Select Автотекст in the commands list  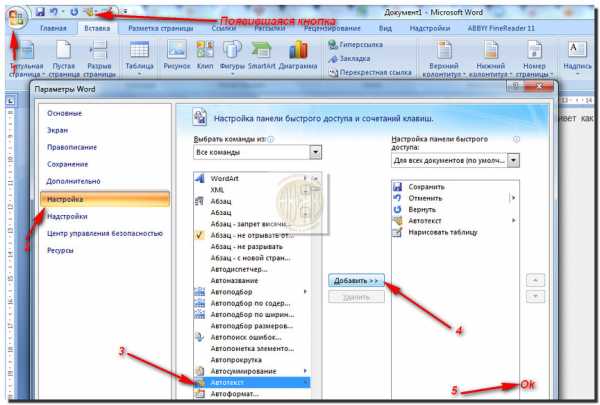252,382
